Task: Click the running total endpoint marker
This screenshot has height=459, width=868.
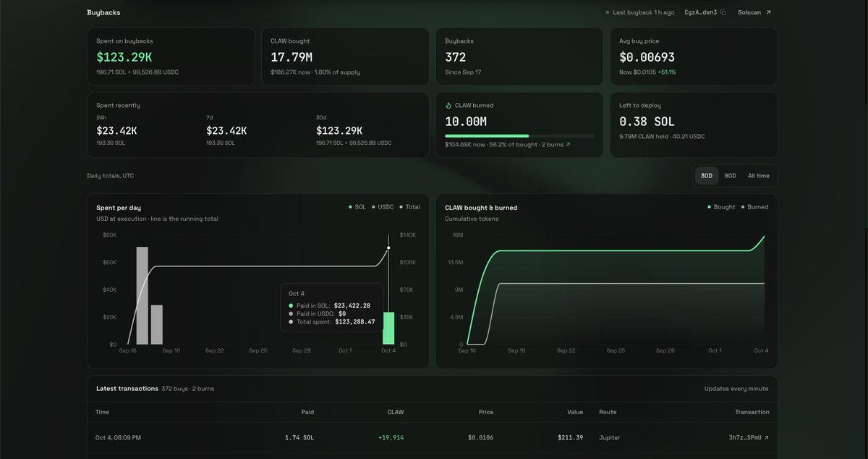Action: (x=388, y=248)
